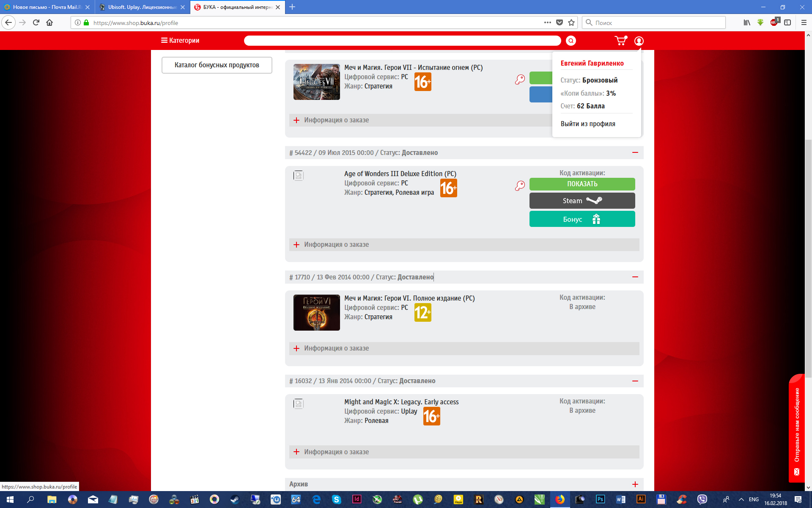Open Windows Start menu
812x508 pixels.
[10, 500]
